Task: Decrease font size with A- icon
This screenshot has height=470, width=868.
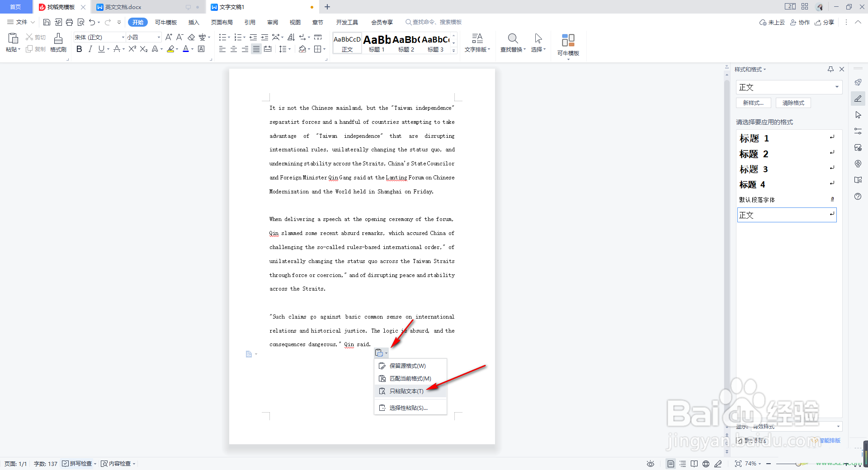Action: (x=179, y=37)
